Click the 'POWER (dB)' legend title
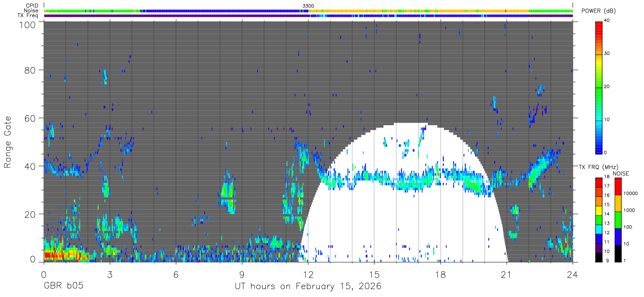This screenshot has width=644, height=297. 598,11
